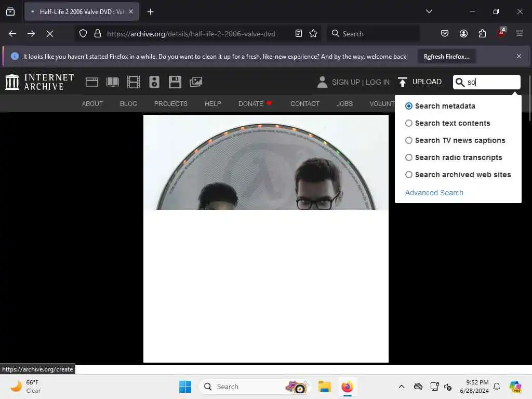Expand the list all tabs chevron

point(429,11)
